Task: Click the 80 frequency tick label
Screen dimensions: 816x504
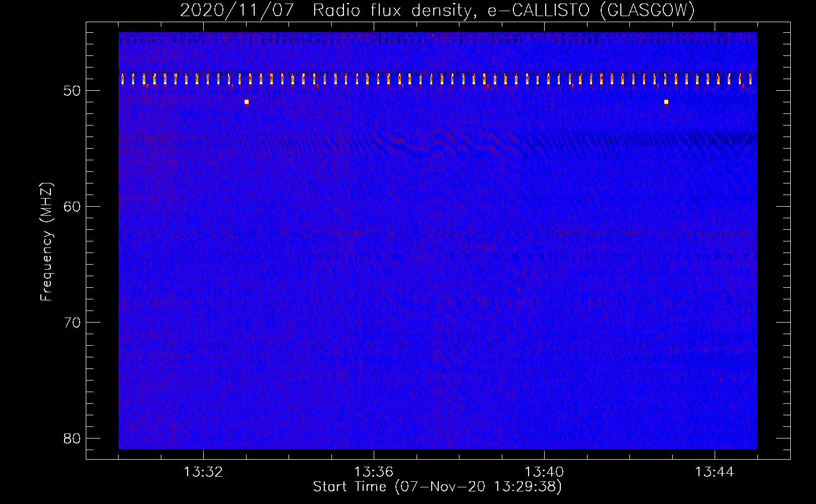Action: coord(73,438)
